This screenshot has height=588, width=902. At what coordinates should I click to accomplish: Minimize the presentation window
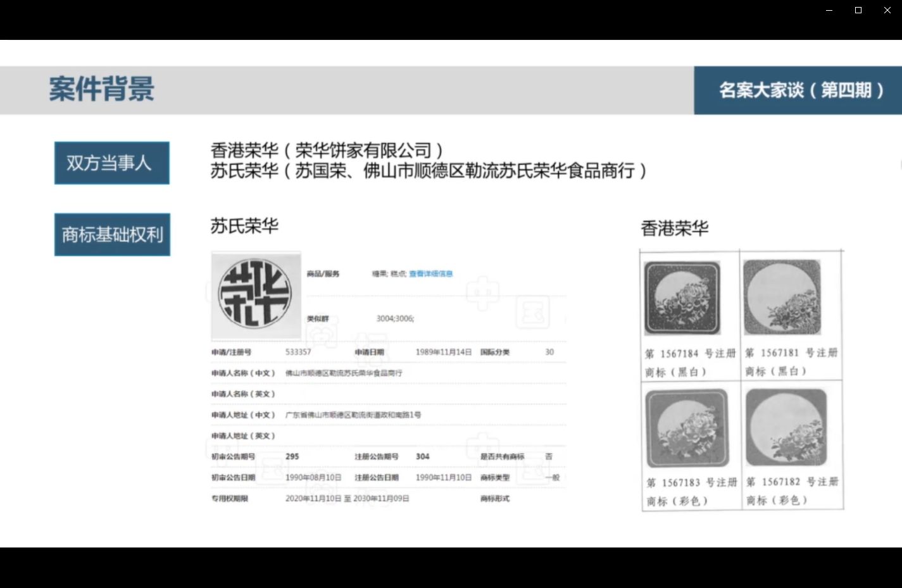click(x=829, y=10)
